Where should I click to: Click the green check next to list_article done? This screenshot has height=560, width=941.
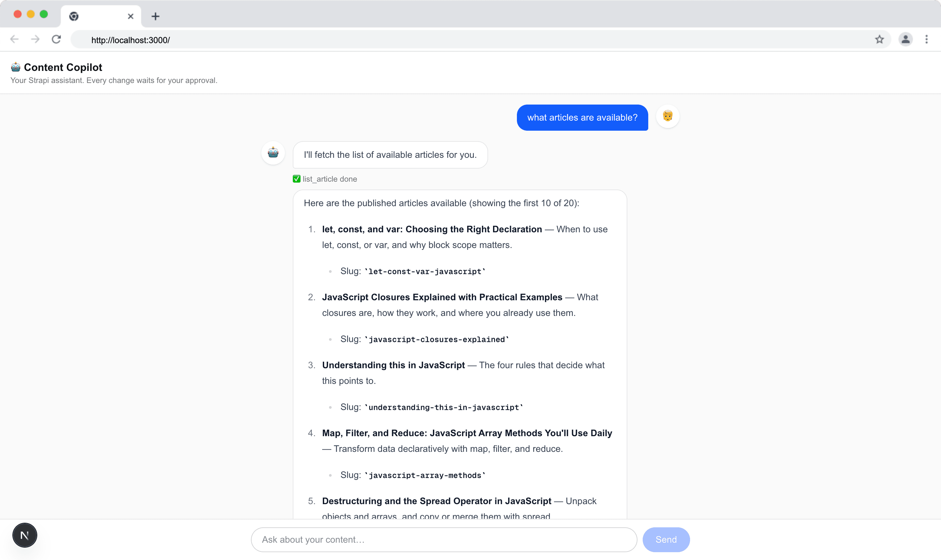(x=297, y=179)
